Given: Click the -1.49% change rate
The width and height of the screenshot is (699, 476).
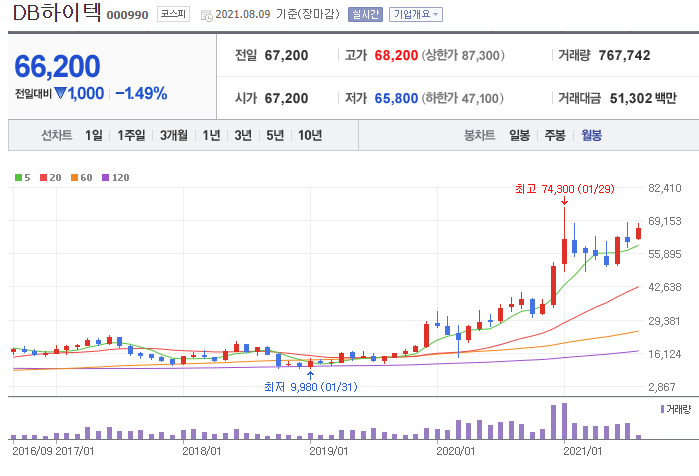Looking at the screenshot, I should pos(141,93).
